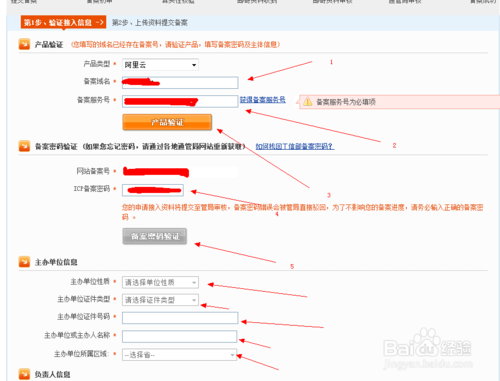Viewport: 500px width, 381px height.
Task: Click the orange 产品验证 button
Action: point(167,122)
